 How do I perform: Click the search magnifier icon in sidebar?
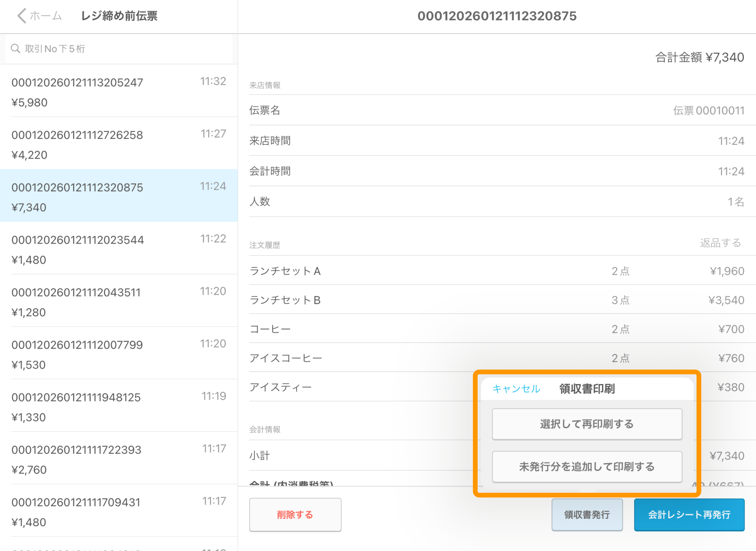coord(16,48)
